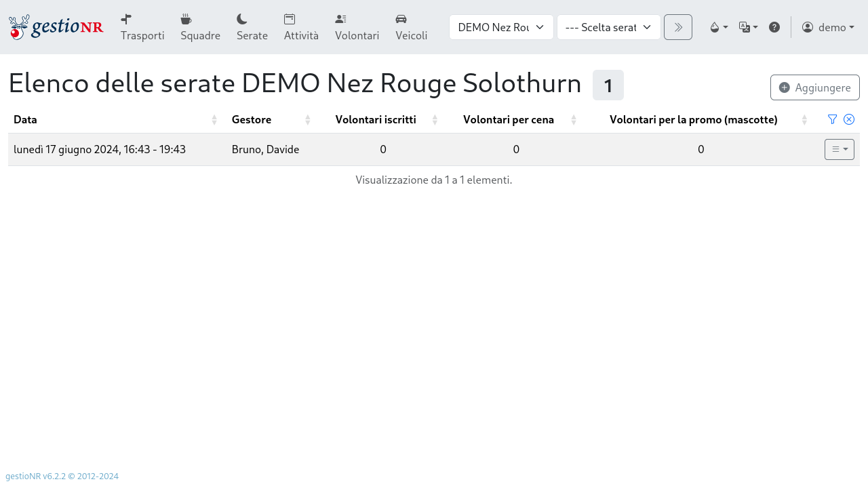The image size is (868, 488).
Task: Expand the DEMO Nez Rouge organization dropdown
Action: [501, 27]
